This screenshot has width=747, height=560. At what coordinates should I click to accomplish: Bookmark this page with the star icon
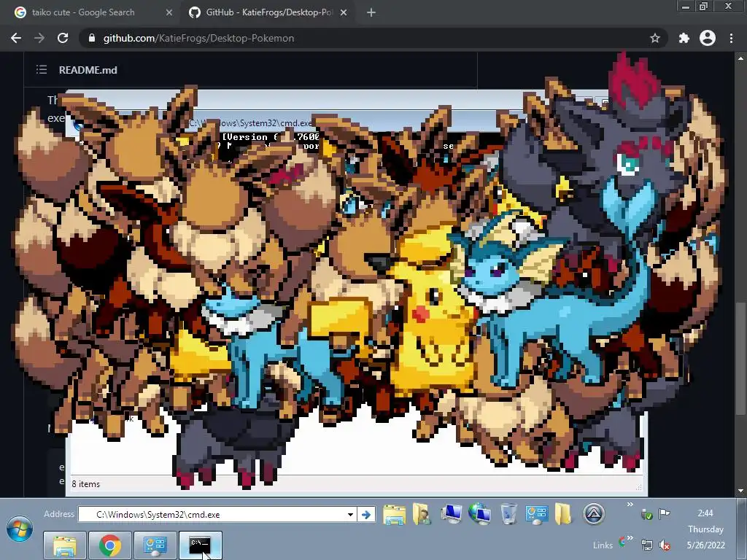pos(655,38)
